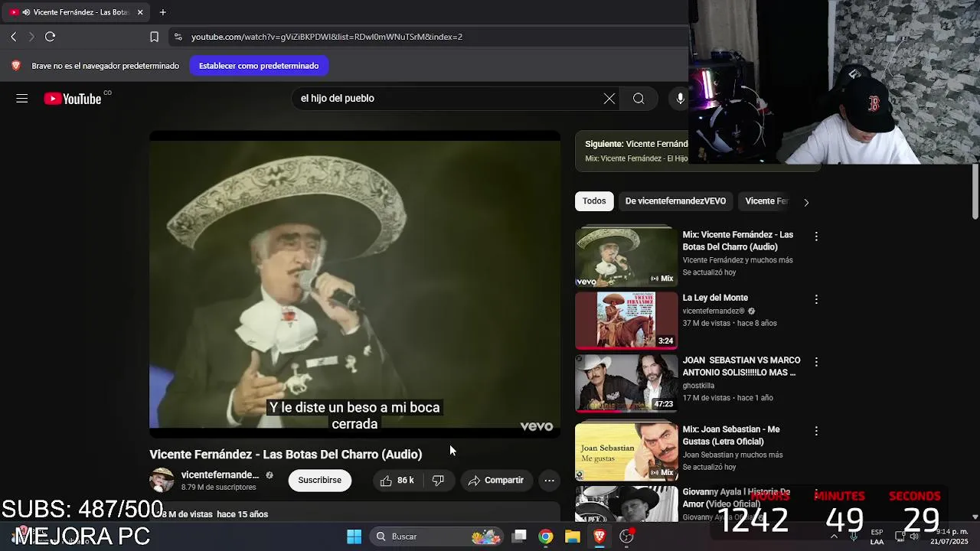Click Compartir share button
The image size is (980, 551).
click(x=496, y=480)
